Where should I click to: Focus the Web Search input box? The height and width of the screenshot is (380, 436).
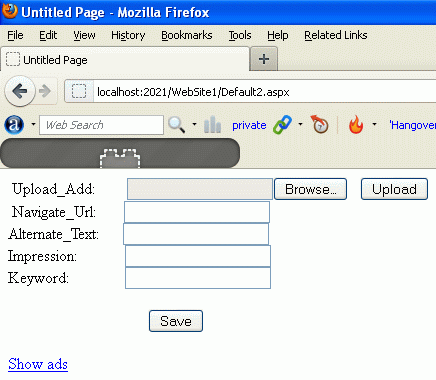tap(101, 125)
